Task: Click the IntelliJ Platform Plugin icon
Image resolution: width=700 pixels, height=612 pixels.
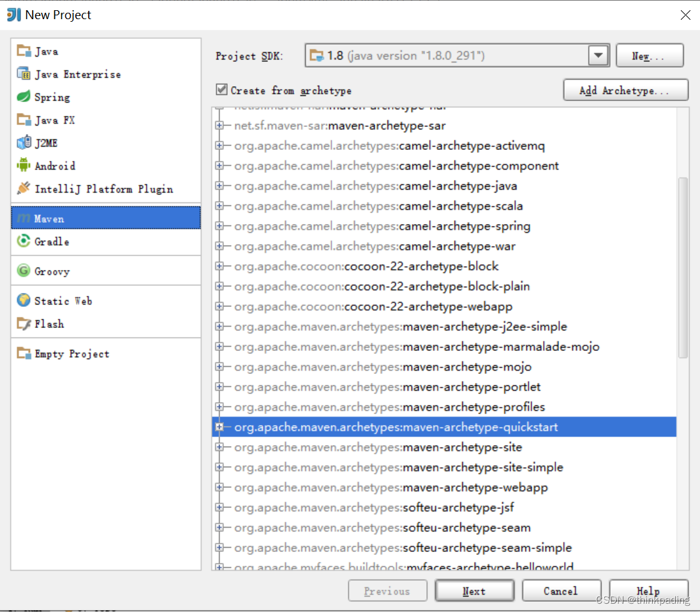Action: pyautogui.click(x=24, y=188)
